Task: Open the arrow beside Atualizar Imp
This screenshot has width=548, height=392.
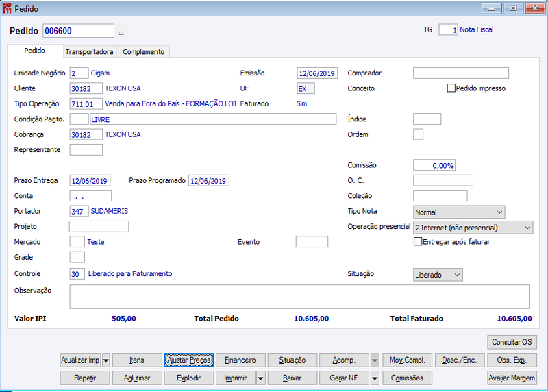Action: click(106, 360)
